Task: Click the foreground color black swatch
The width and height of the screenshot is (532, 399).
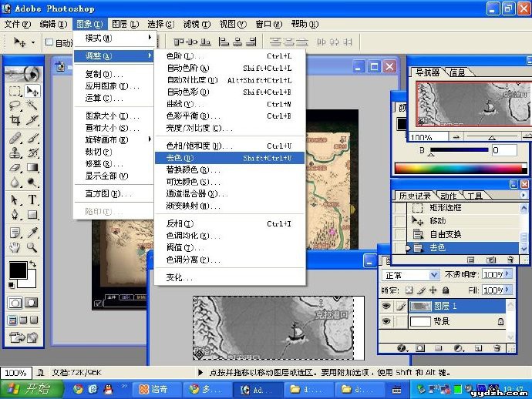Action: (x=18, y=270)
